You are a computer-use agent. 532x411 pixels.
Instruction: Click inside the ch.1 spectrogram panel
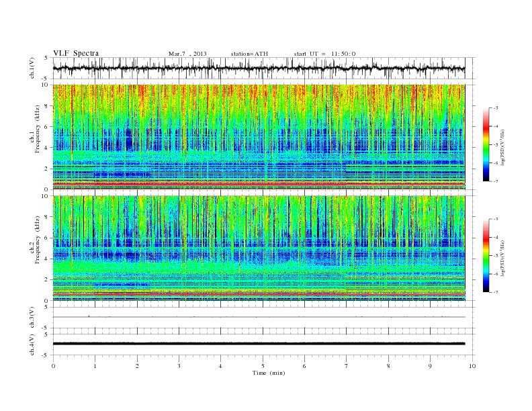click(x=259, y=137)
